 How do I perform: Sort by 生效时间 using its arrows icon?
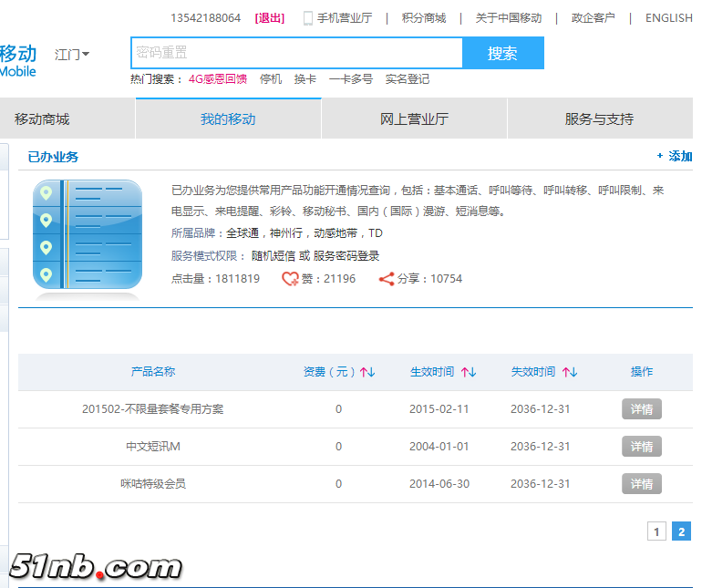(469, 372)
